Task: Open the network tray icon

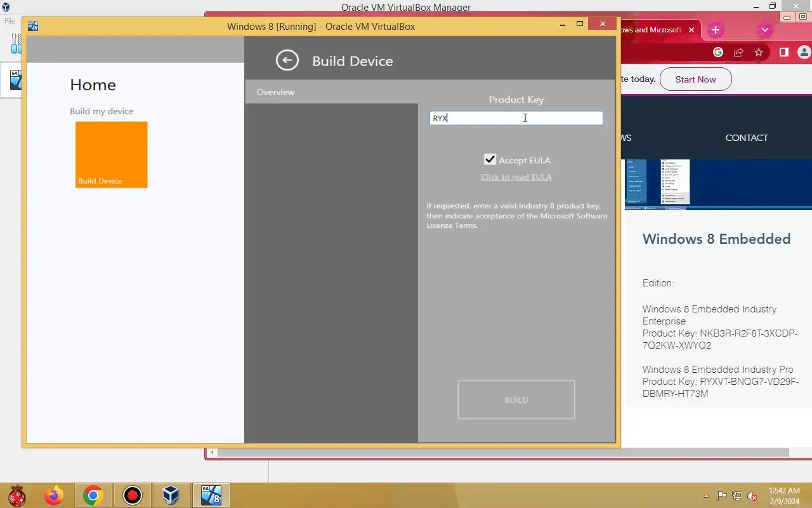Action: point(737,496)
